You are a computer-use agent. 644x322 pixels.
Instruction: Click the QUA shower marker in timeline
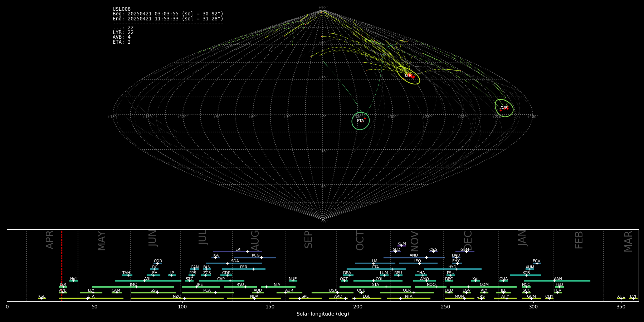pyautogui.click(x=503, y=281)
